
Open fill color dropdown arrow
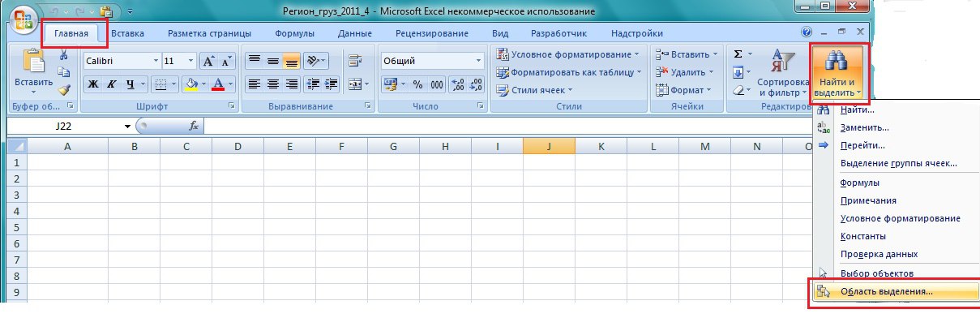coord(204,84)
